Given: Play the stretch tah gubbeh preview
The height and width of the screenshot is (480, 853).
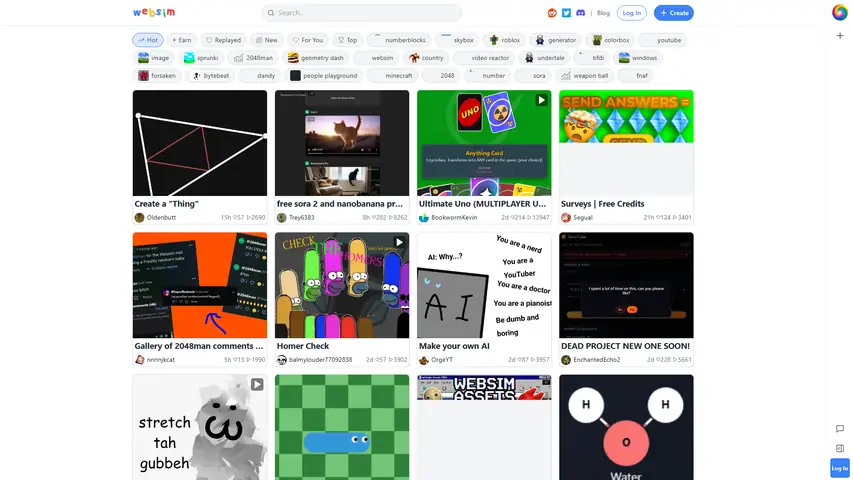Looking at the screenshot, I should tap(257, 384).
